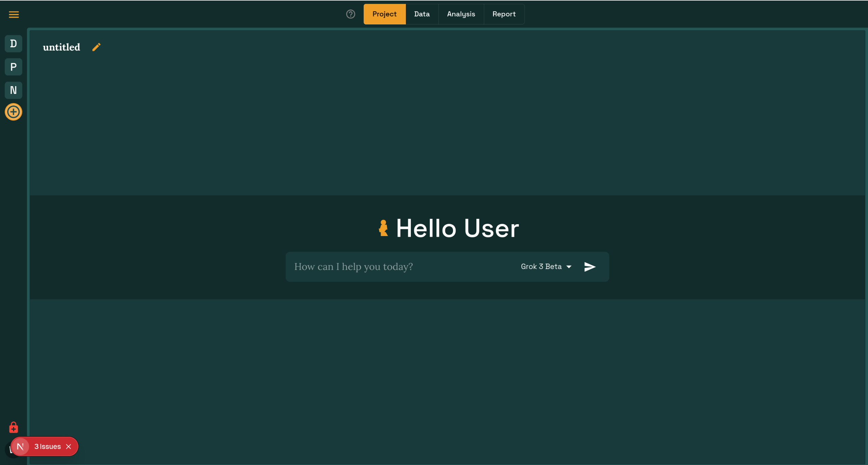Switch to the Data tab
The image size is (868, 465).
422,14
